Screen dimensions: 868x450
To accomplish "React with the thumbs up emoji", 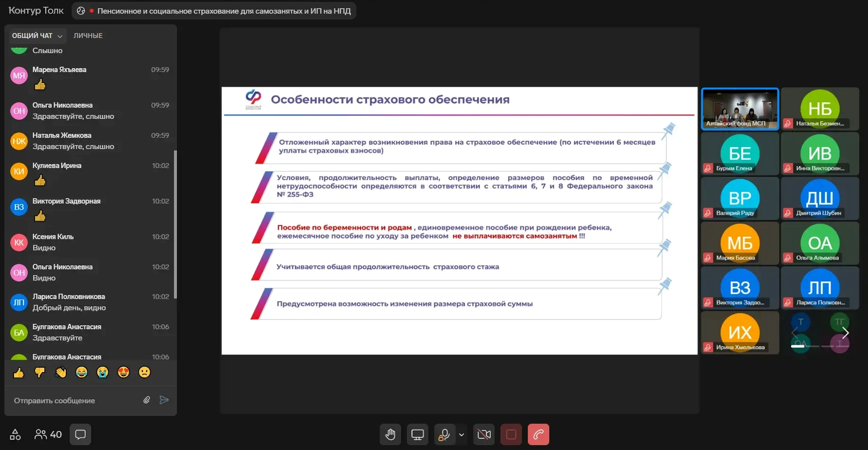I will click(19, 373).
